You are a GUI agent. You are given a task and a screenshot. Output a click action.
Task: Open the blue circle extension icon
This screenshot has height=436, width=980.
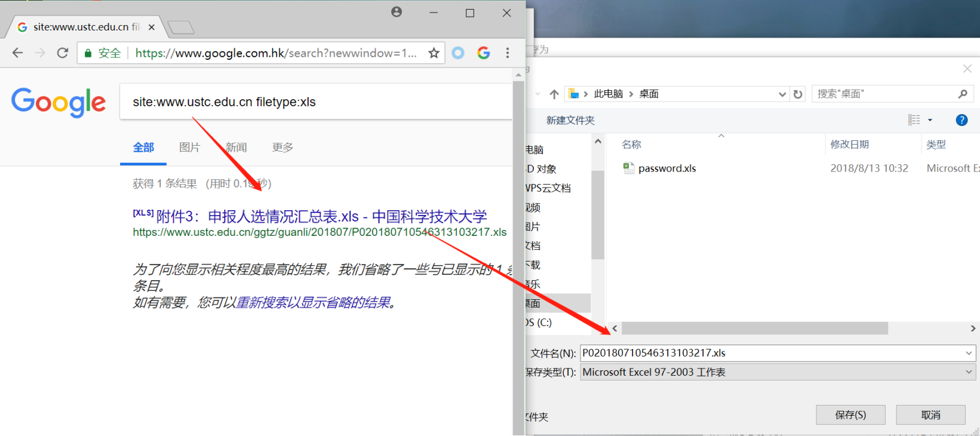click(458, 53)
